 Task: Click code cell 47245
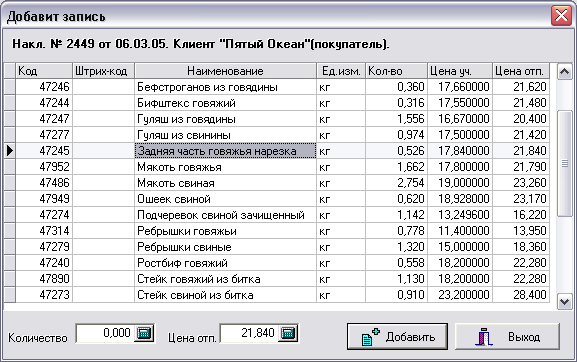tap(44, 151)
